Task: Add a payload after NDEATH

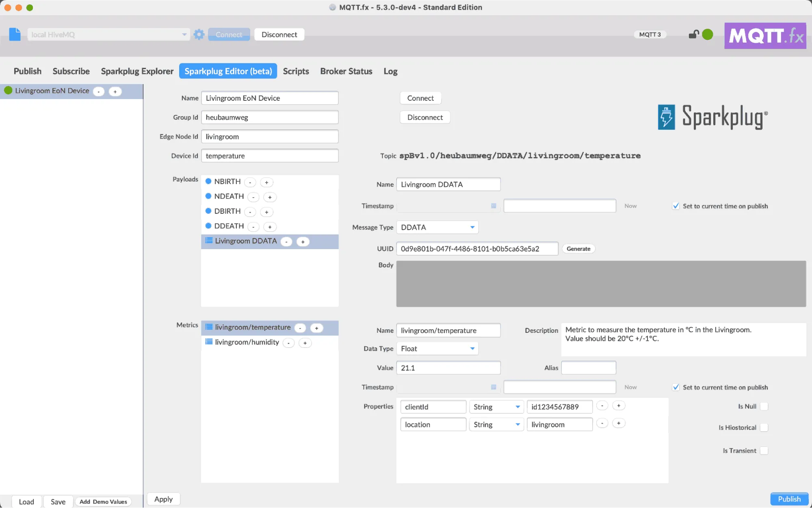Action: tap(270, 197)
